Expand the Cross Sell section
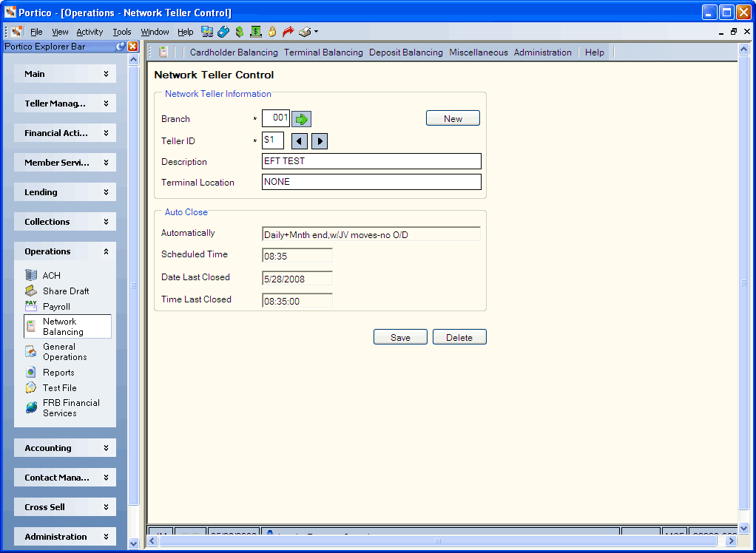The image size is (756, 553). (x=65, y=507)
